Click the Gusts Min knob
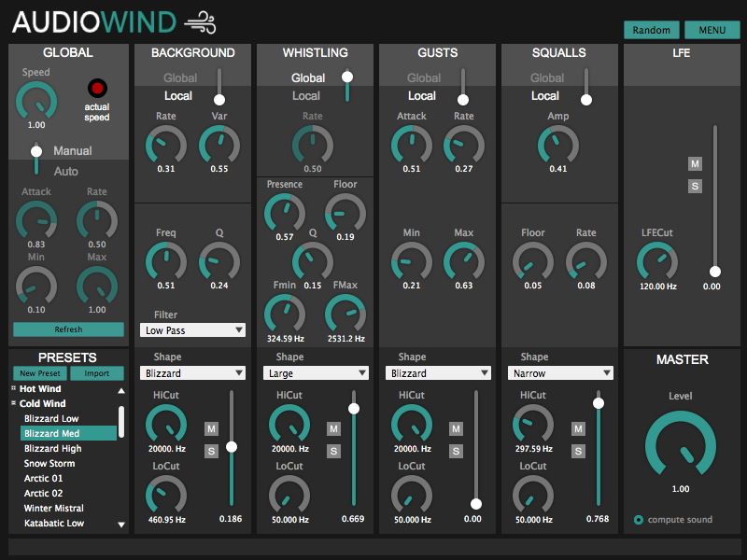The image size is (747, 560). 412,262
